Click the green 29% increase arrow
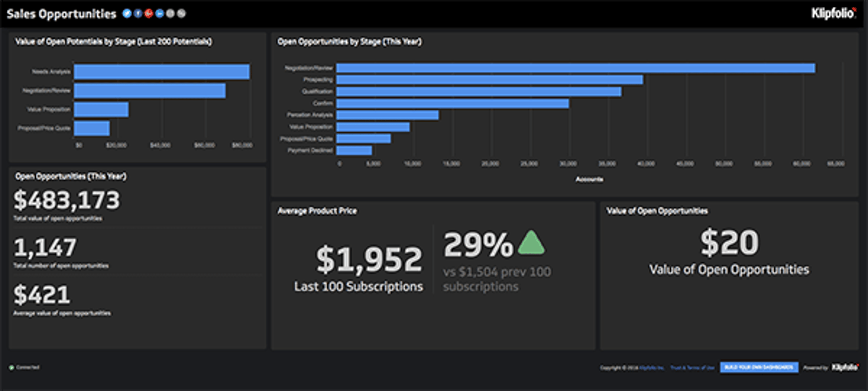 (x=531, y=243)
